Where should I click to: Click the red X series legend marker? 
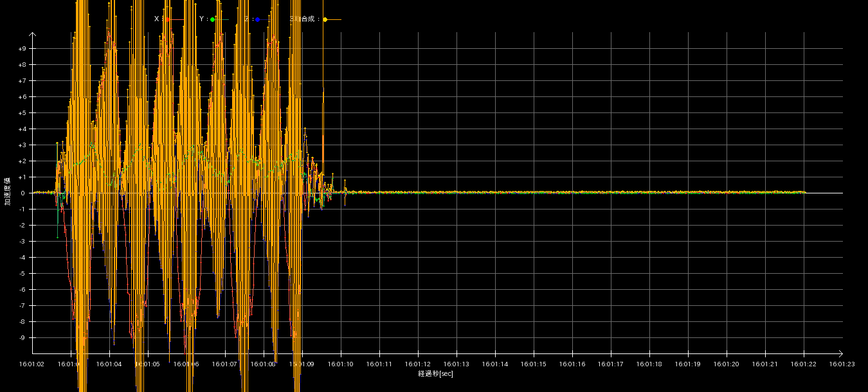(x=168, y=19)
